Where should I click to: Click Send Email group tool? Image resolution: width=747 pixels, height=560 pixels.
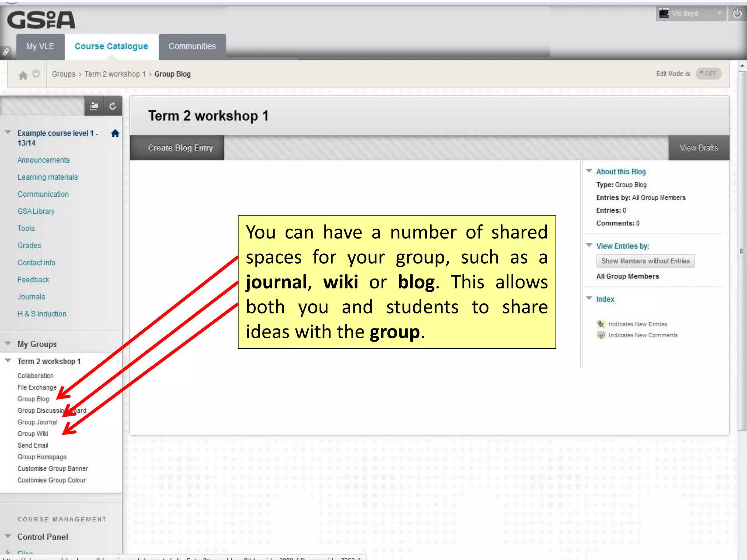tap(32, 446)
